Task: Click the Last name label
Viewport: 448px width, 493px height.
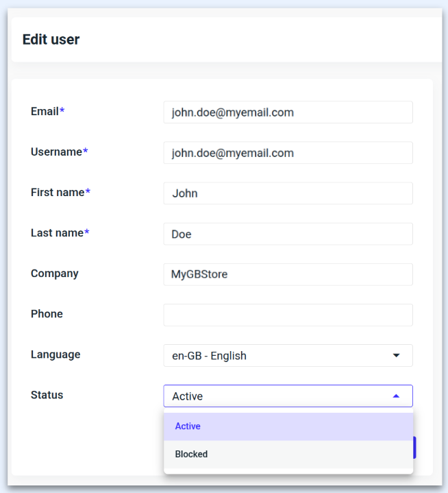Action: coord(57,232)
